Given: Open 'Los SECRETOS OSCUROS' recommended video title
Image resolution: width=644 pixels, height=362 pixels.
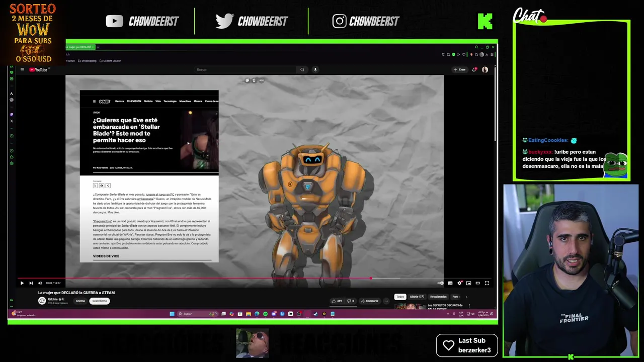Looking at the screenshot, I should (445, 307).
